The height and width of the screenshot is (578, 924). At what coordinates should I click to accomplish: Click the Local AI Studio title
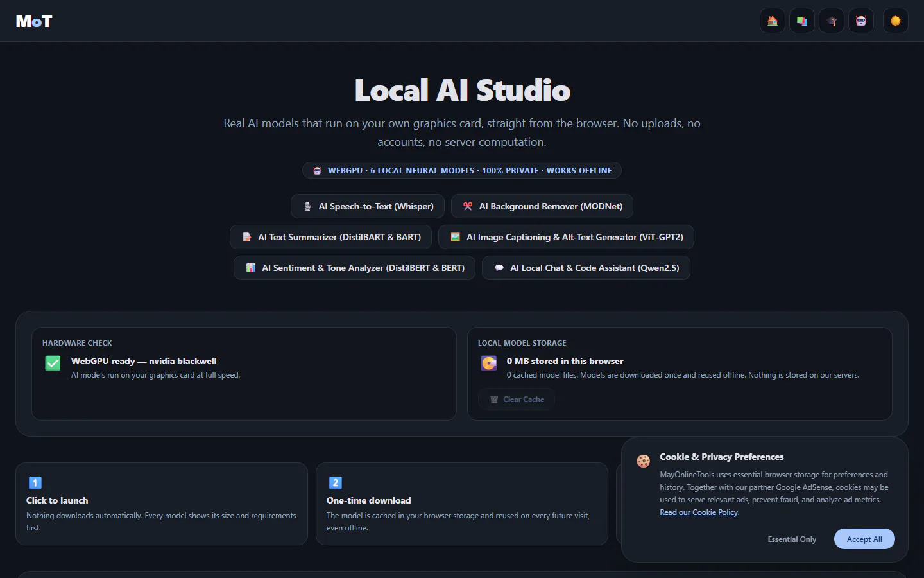click(x=462, y=91)
